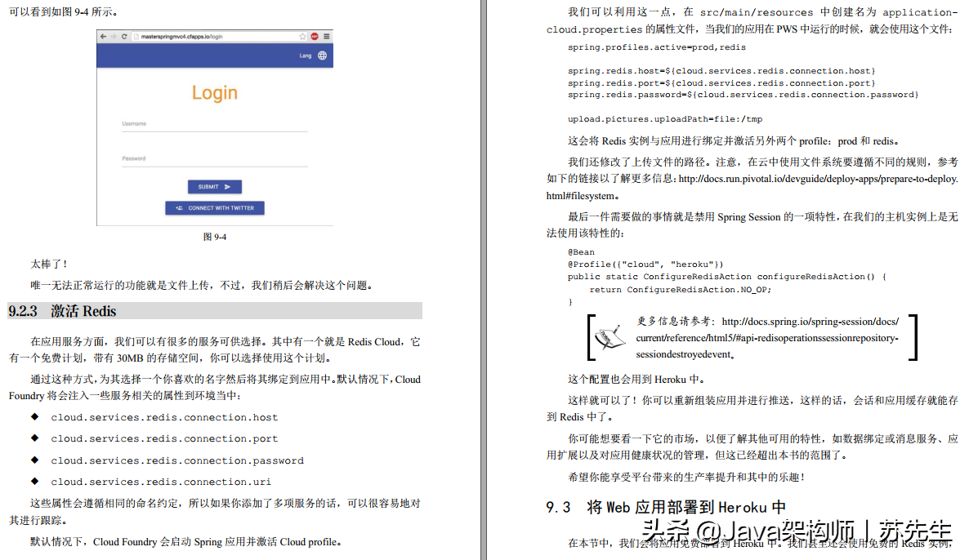The width and height of the screenshot is (969, 560).
Task: Click the browser reload icon in figure
Action: click(x=124, y=37)
